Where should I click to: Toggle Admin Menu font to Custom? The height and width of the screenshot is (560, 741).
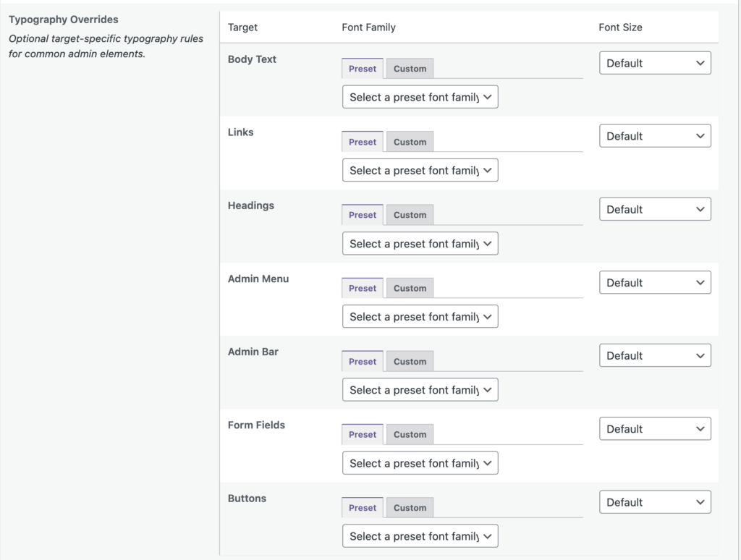[410, 287]
